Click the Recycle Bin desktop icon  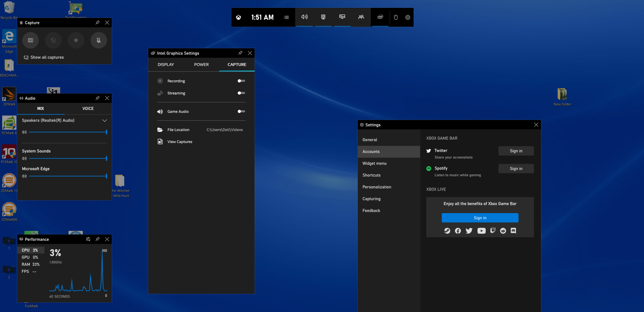pyautogui.click(x=9, y=10)
